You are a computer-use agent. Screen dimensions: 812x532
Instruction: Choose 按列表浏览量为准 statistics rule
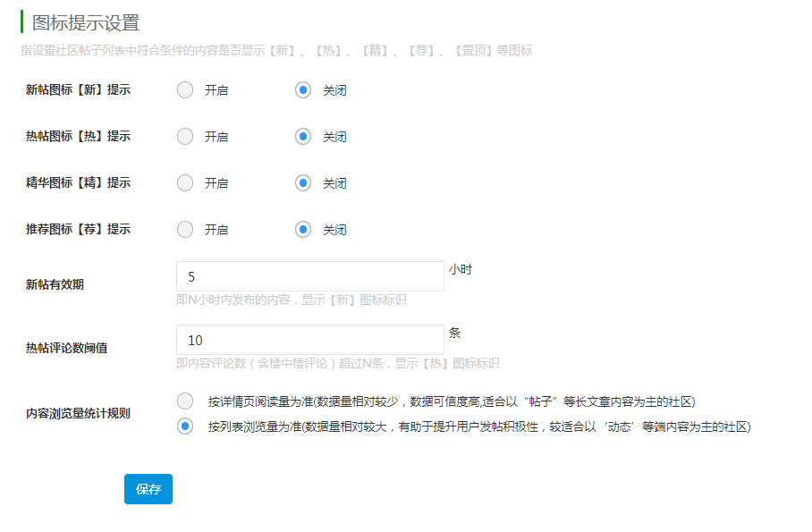point(185,426)
